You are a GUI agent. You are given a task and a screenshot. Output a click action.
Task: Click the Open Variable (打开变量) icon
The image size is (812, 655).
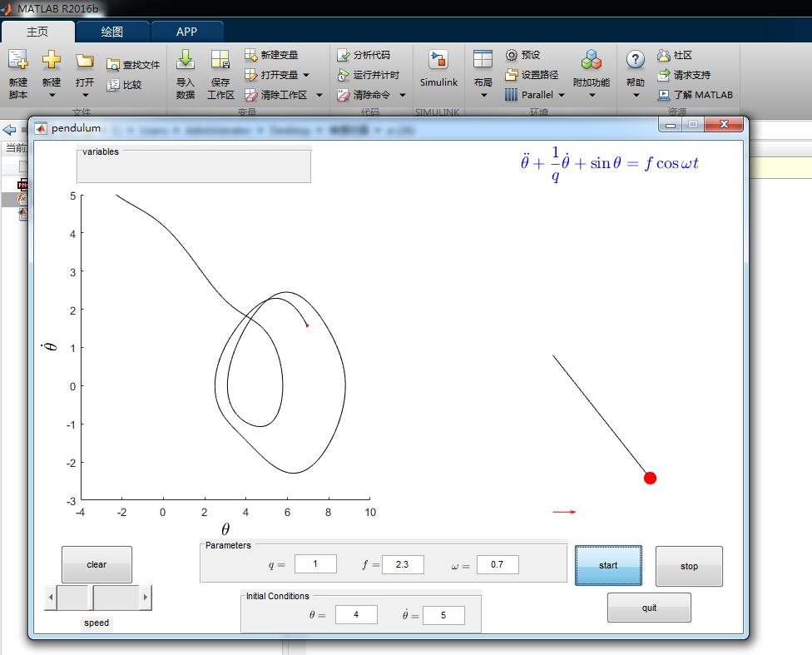click(250, 75)
